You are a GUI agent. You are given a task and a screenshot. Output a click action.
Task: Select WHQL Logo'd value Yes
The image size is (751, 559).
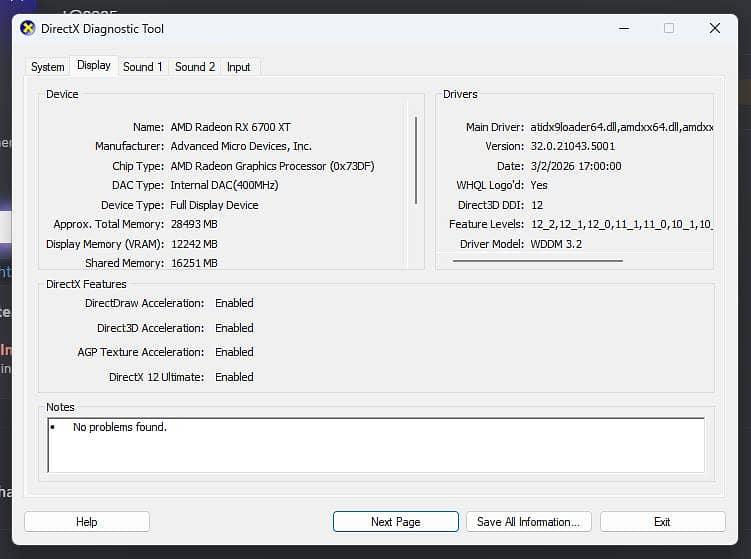pos(539,185)
